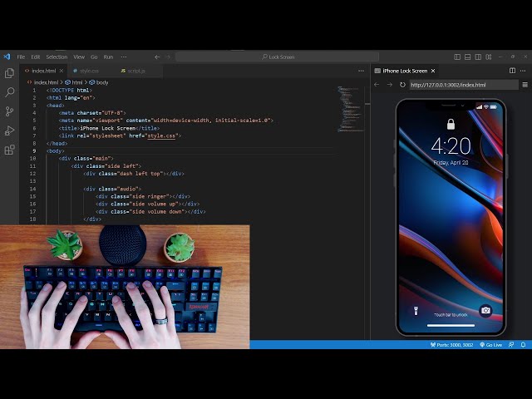Click line number 14 in gutter

click(32, 189)
